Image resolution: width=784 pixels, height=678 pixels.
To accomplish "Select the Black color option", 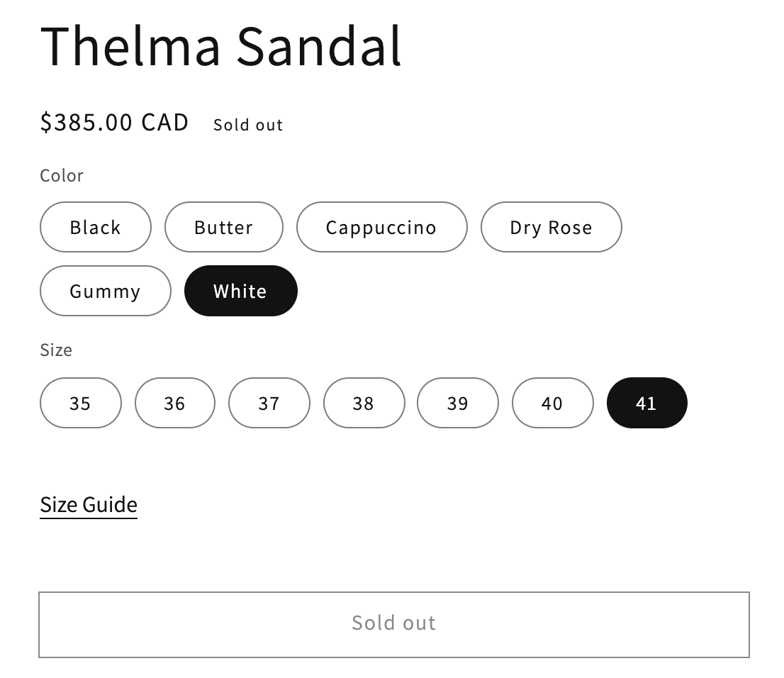I will (95, 227).
